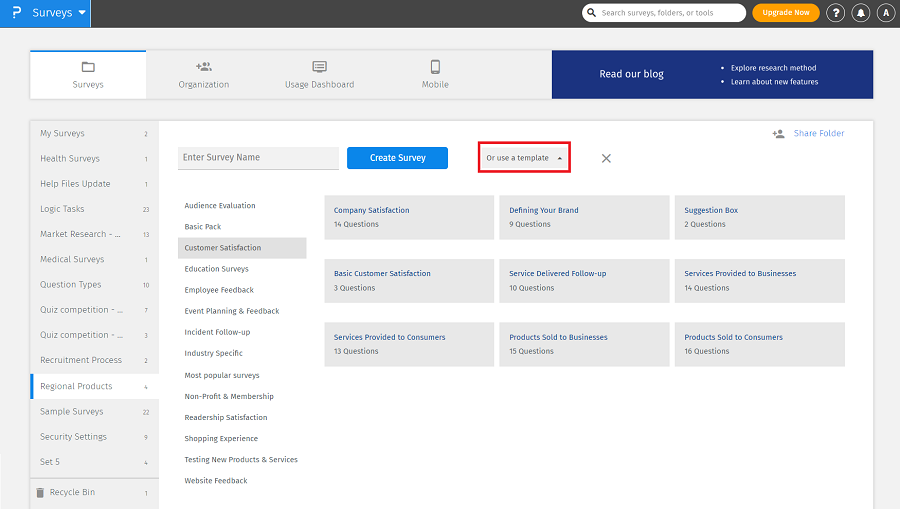Click the help question mark icon
Image resolution: width=900 pixels, height=509 pixels.
tap(836, 13)
